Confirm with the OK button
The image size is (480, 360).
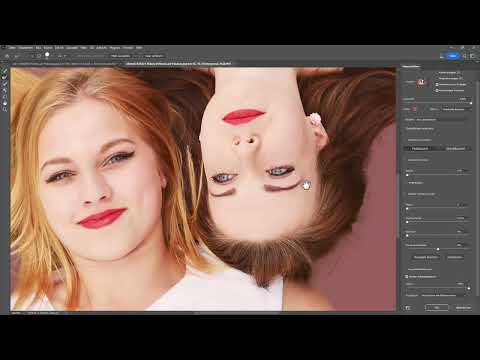coord(437,308)
